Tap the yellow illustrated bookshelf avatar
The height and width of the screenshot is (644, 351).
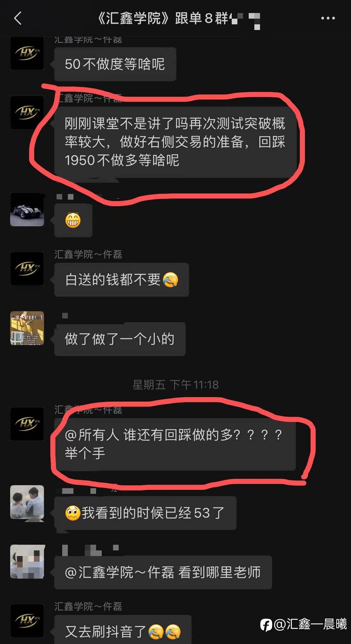pos(27,328)
